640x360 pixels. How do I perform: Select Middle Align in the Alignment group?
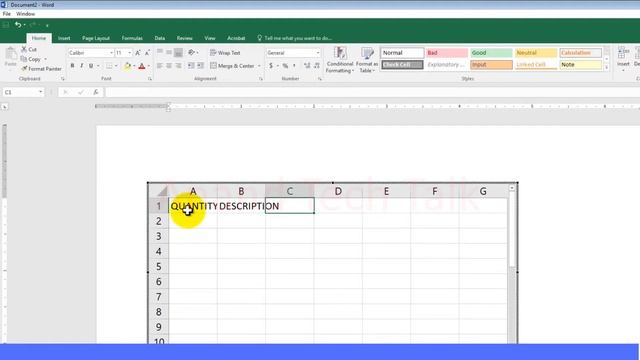169,52
